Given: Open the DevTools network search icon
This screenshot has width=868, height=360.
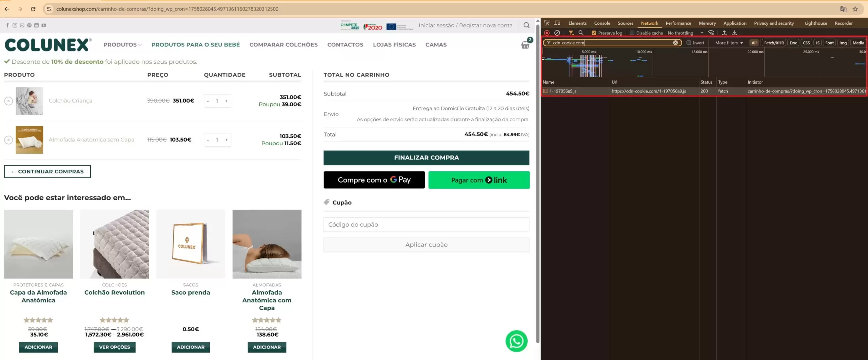Looking at the screenshot, I should coord(581,33).
